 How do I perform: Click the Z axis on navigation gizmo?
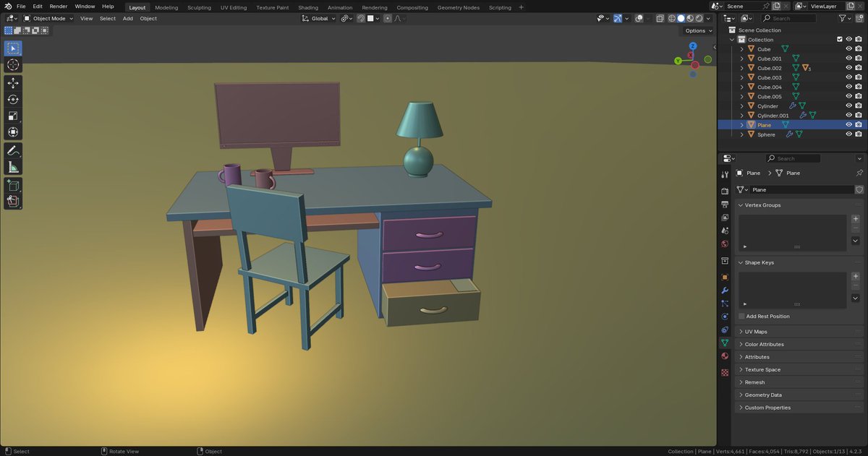[x=693, y=46]
